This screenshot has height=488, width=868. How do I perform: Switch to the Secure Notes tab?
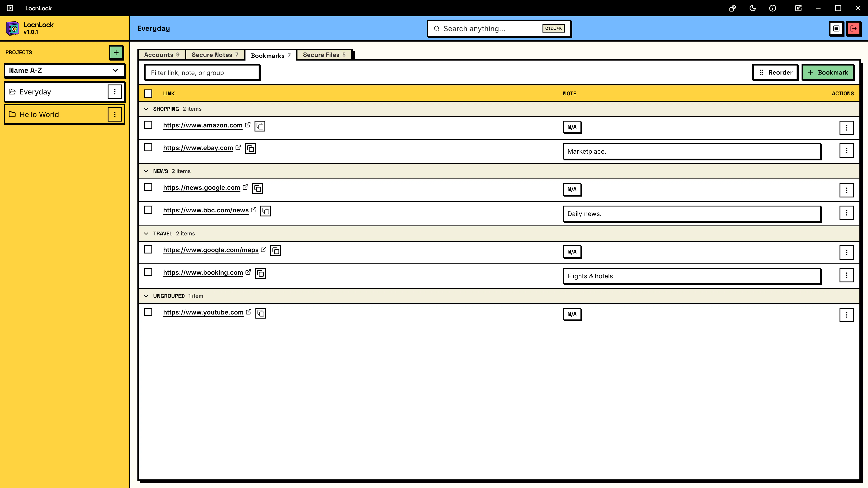point(215,54)
